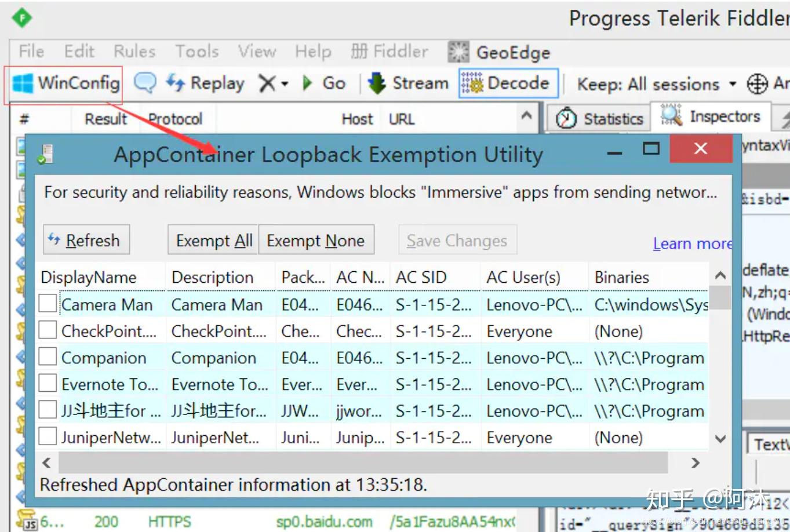Click the GeoEdge menu item
790x532 pixels.
(x=500, y=52)
